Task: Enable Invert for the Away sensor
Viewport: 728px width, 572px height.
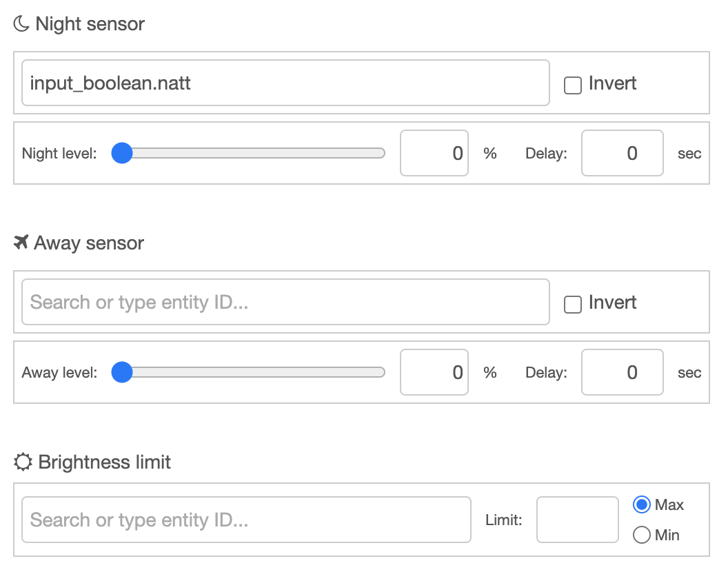Action: pos(572,303)
